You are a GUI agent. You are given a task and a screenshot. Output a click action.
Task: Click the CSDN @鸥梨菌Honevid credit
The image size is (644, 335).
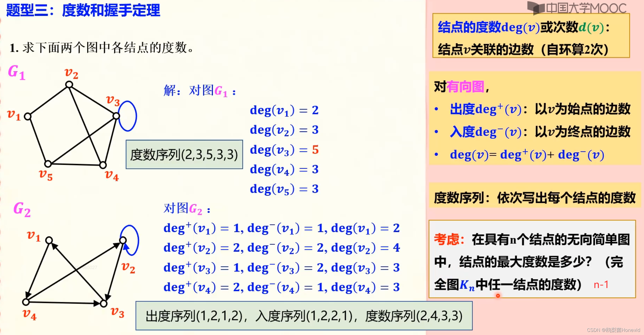pos(613,330)
